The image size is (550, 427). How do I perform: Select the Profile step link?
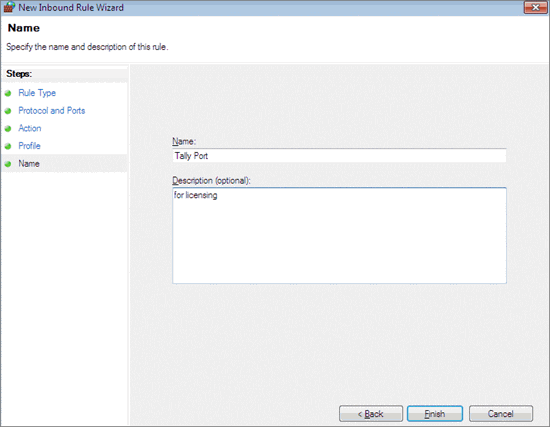[x=29, y=146]
